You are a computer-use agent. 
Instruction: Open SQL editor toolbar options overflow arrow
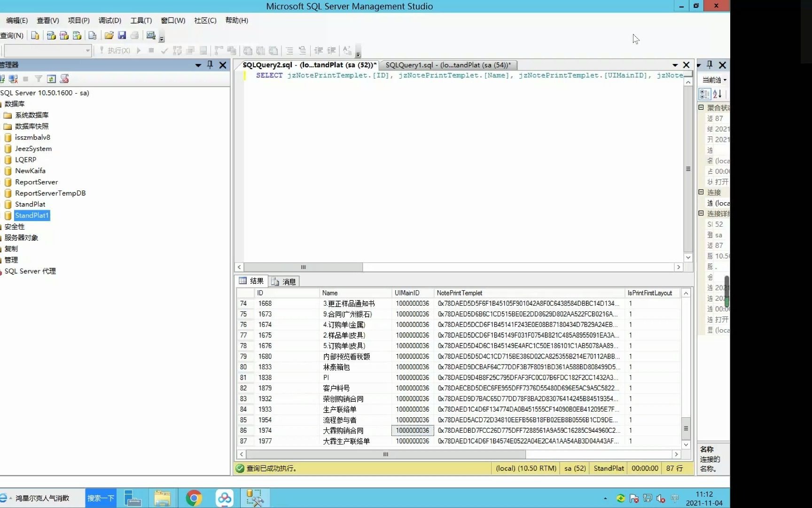click(x=358, y=53)
